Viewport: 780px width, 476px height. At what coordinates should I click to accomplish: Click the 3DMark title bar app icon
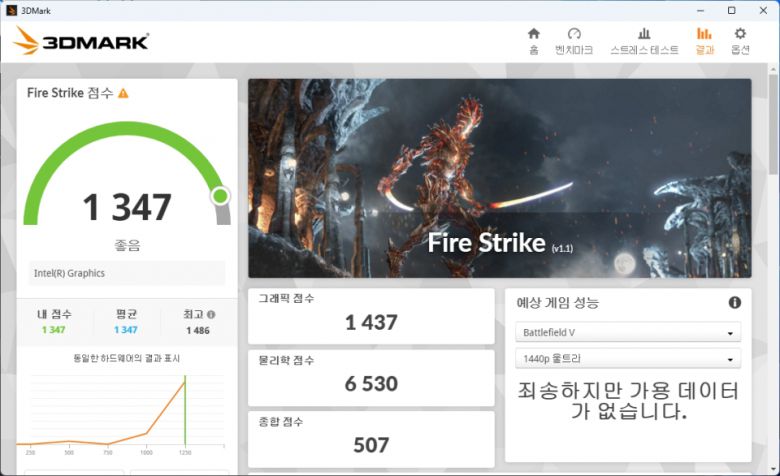(11, 10)
